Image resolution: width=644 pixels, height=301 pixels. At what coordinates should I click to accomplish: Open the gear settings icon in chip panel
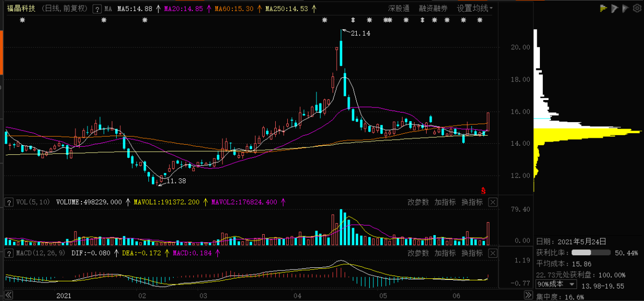[638, 9]
